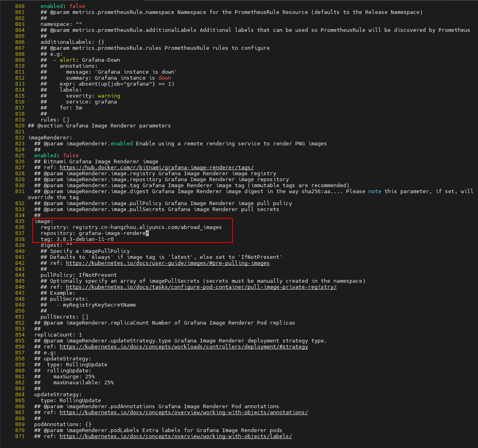Click line number 837 in the gutter

[x=20, y=233]
